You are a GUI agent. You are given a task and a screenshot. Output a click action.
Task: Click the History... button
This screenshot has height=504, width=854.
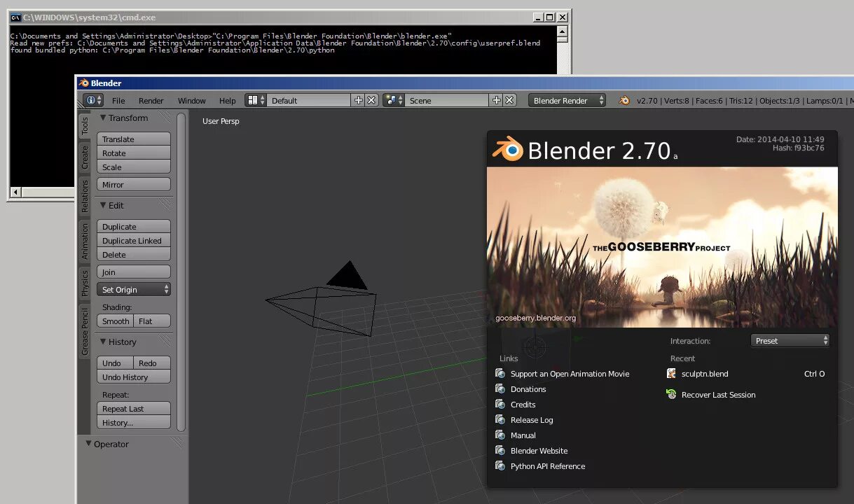[x=134, y=422]
